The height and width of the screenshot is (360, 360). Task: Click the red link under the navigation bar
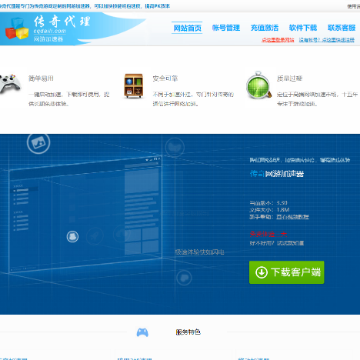(x=278, y=40)
